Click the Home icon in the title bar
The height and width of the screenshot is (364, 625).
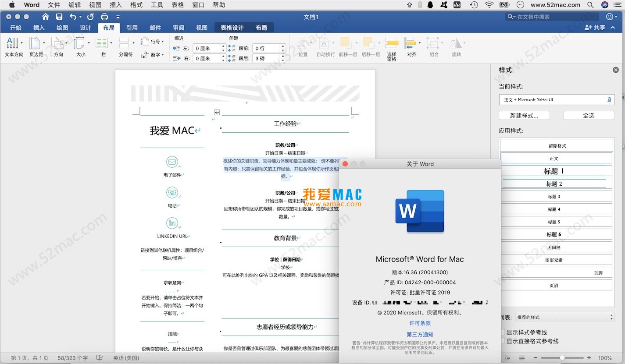point(46,17)
